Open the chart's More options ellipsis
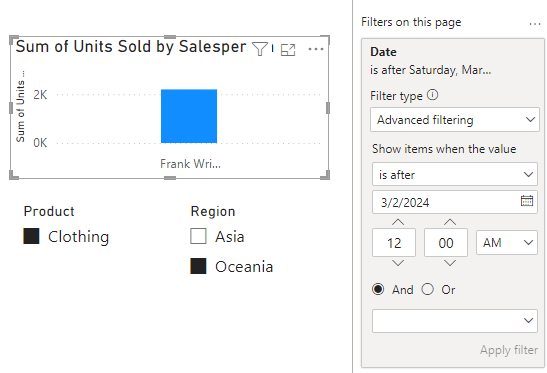The height and width of the screenshot is (373, 547). [x=316, y=49]
